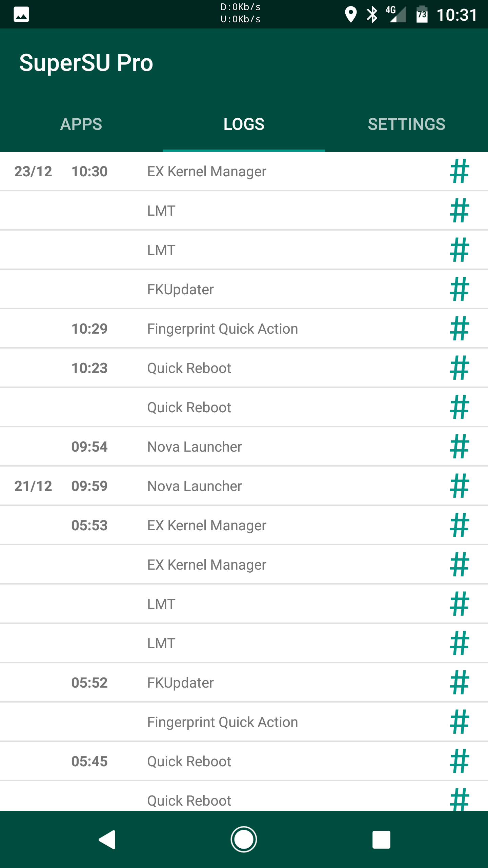Tap the # icon on the Quick Reboot 05:45 row
Viewport: 488px width, 868px height.
click(x=460, y=761)
